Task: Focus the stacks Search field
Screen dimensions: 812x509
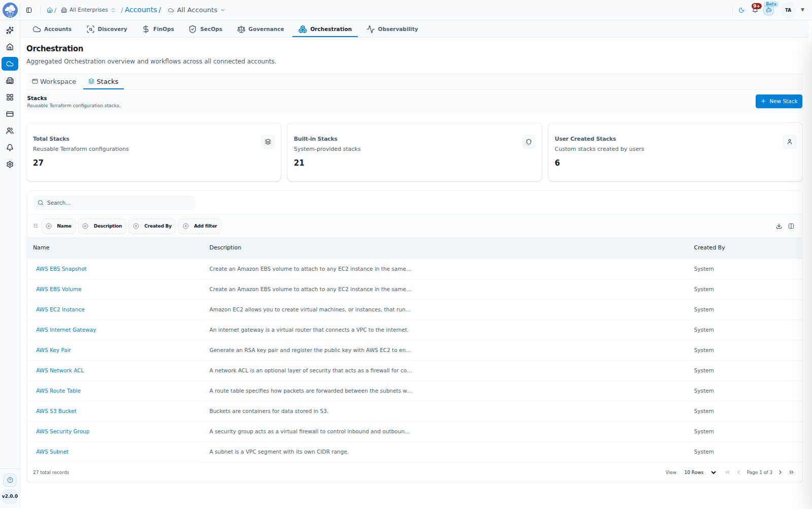Action: (114, 203)
